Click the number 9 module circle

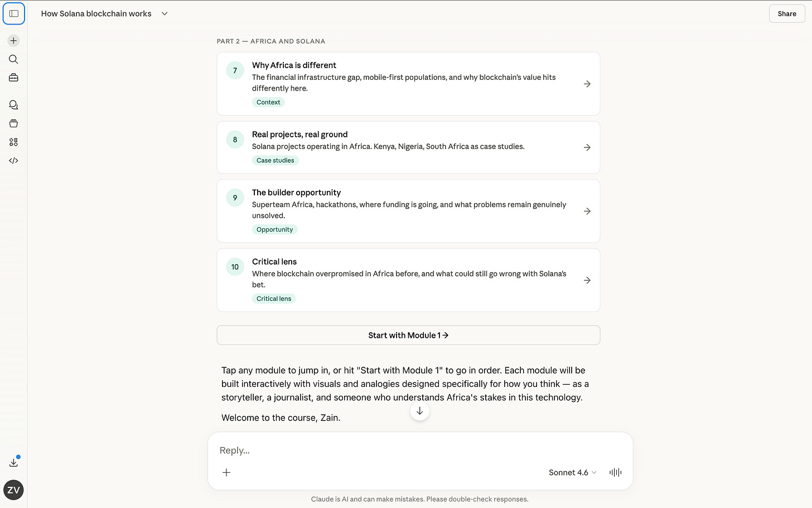click(x=235, y=198)
